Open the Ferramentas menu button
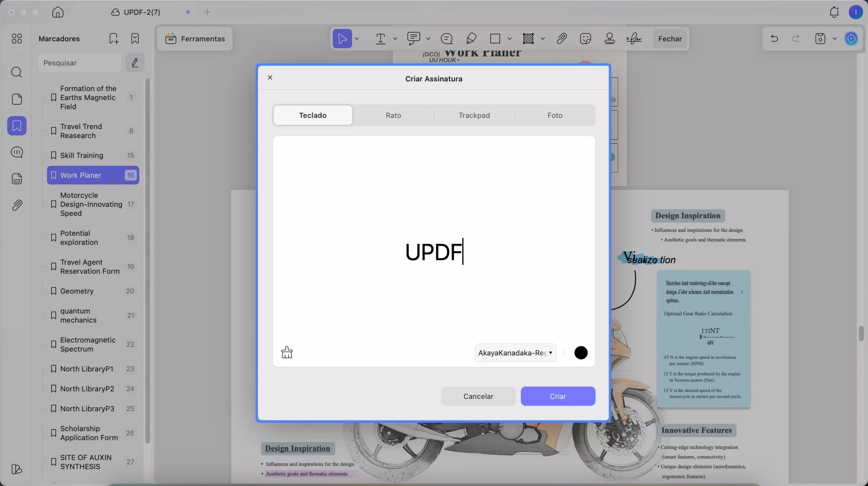 (x=195, y=39)
